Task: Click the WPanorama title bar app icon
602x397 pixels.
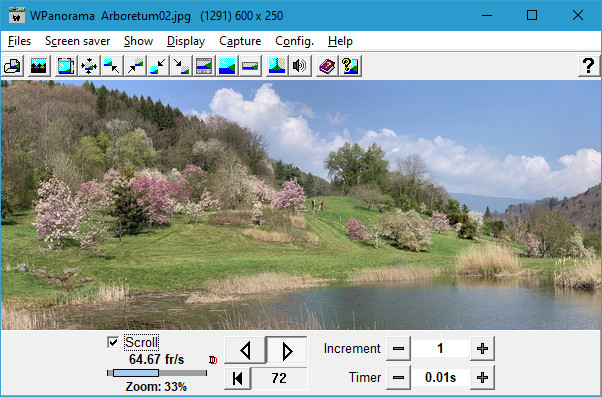Action: point(17,15)
